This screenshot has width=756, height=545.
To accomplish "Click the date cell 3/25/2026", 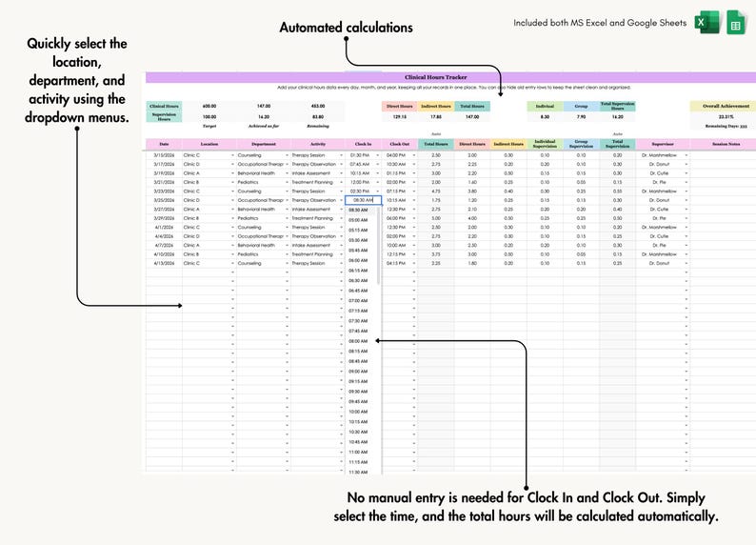I will click(164, 200).
